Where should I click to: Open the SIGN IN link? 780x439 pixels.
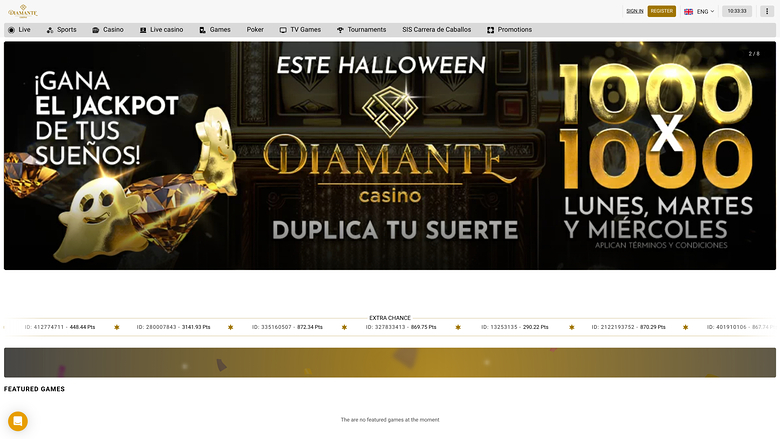(635, 11)
